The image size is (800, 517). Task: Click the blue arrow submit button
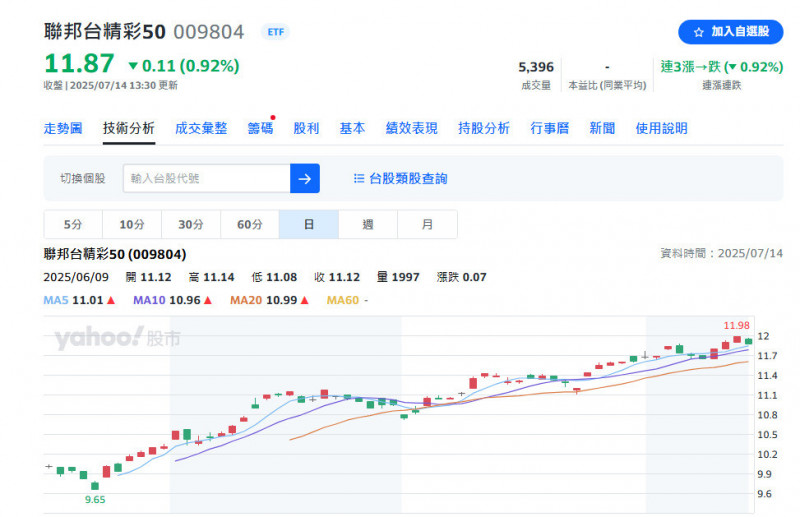tap(305, 178)
